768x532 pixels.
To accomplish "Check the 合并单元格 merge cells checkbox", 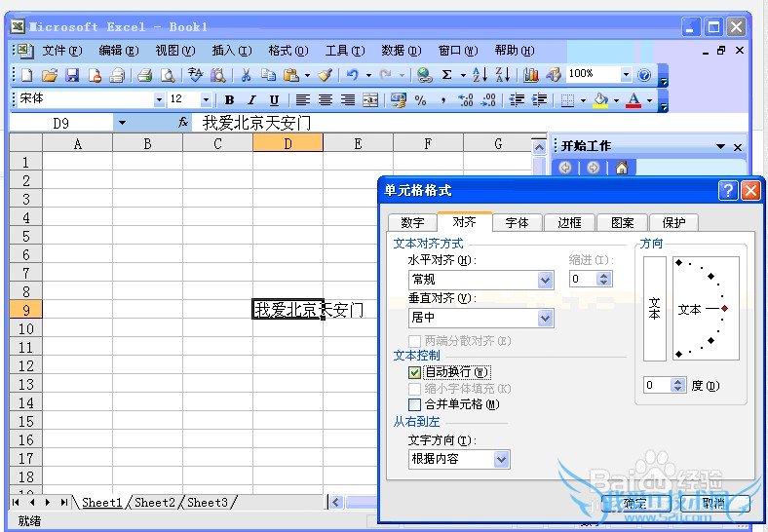I will 414,404.
